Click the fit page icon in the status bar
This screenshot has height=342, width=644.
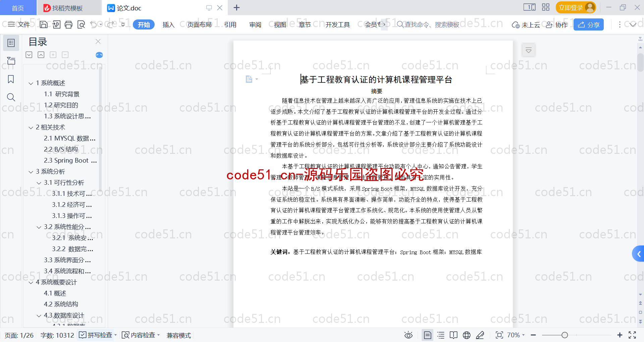click(x=499, y=335)
